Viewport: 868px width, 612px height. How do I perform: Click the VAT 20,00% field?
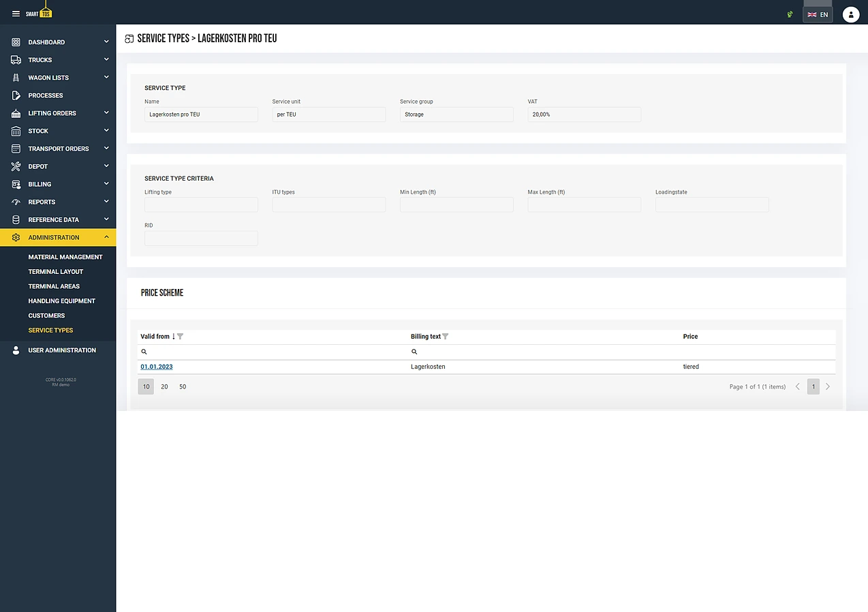coord(585,114)
